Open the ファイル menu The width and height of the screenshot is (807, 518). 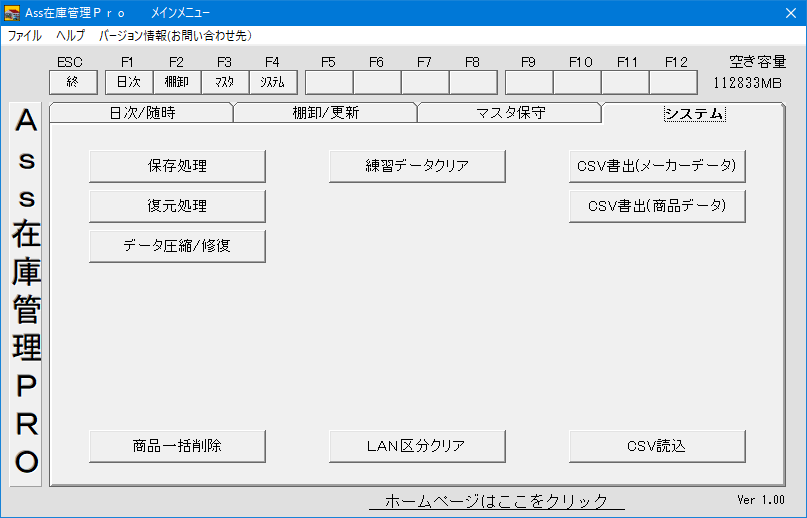pos(25,35)
